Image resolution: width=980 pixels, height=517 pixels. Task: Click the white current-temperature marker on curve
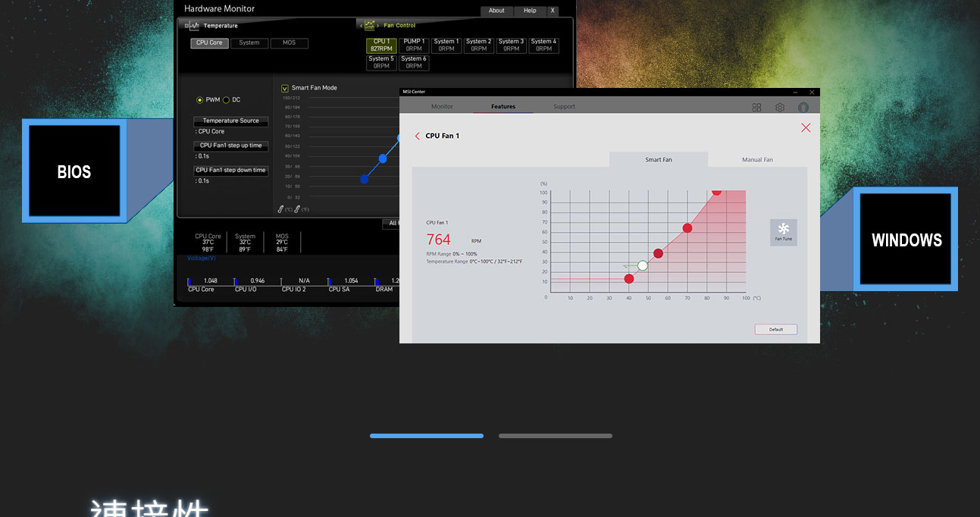click(x=643, y=265)
